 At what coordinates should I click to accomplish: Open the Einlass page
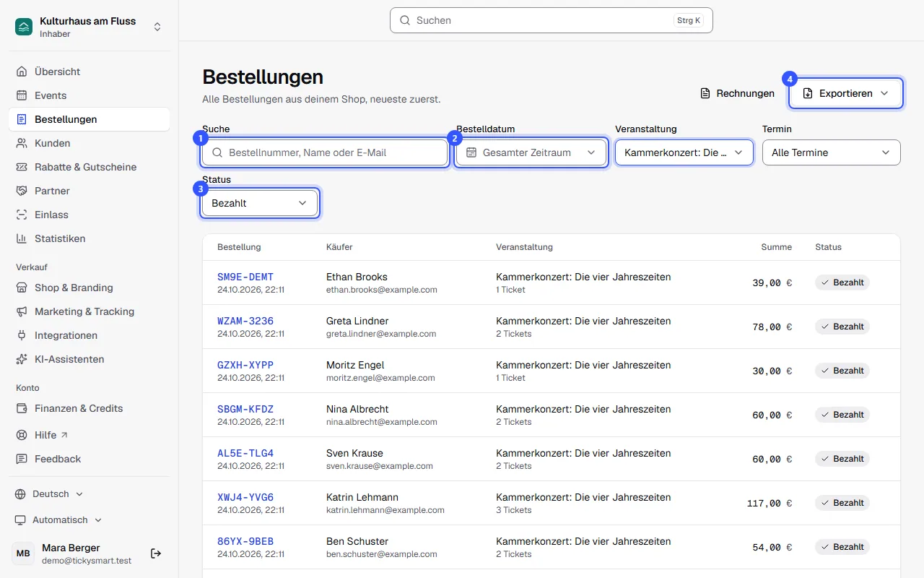[90, 215]
